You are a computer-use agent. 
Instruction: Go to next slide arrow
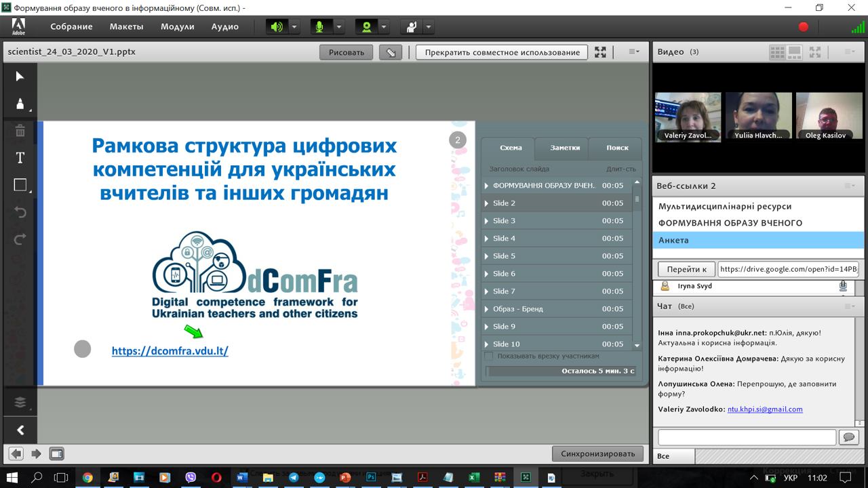click(x=37, y=453)
